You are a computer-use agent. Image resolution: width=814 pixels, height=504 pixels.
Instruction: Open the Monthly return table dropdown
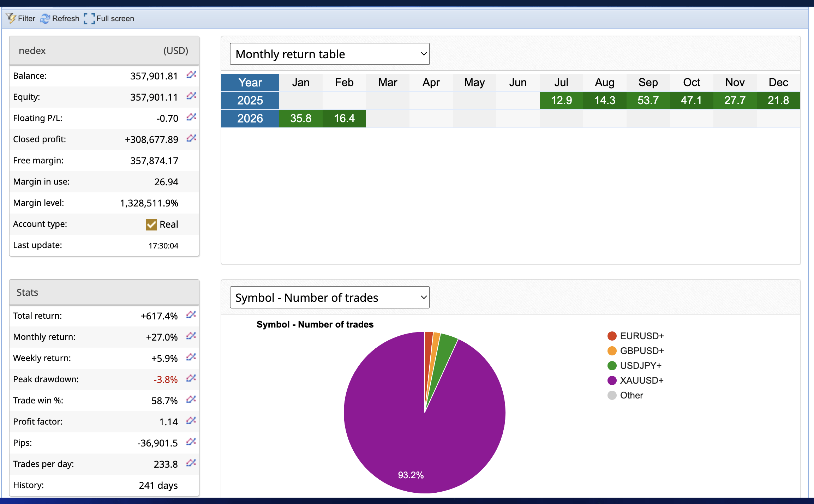(x=329, y=54)
